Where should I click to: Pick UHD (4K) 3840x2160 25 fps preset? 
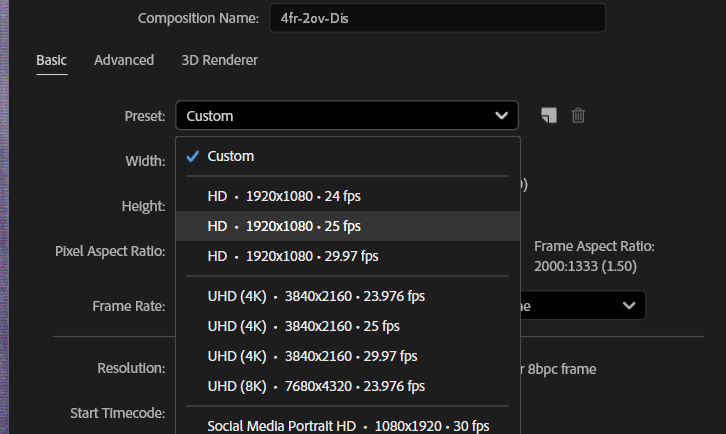pyautogui.click(x=303, y=326)
